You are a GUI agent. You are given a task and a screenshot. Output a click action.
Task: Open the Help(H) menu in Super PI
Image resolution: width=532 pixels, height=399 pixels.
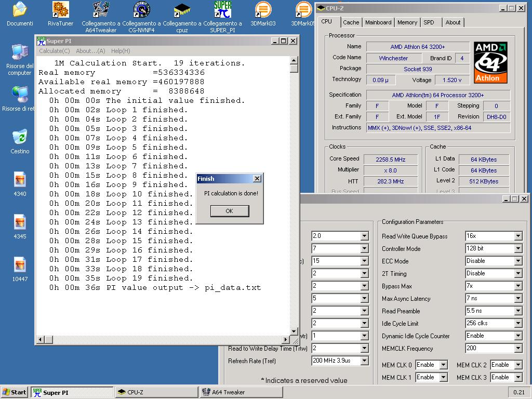pos(121,51)
